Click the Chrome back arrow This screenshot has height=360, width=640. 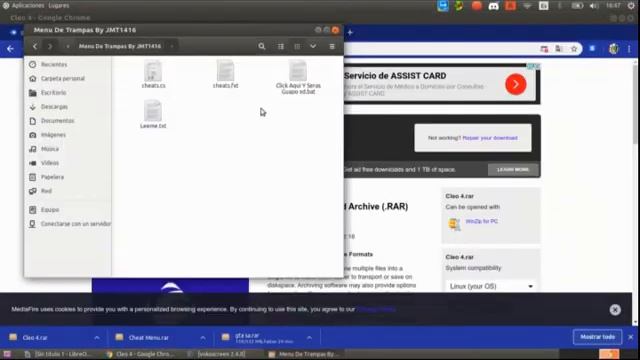[x=10, y=49]
